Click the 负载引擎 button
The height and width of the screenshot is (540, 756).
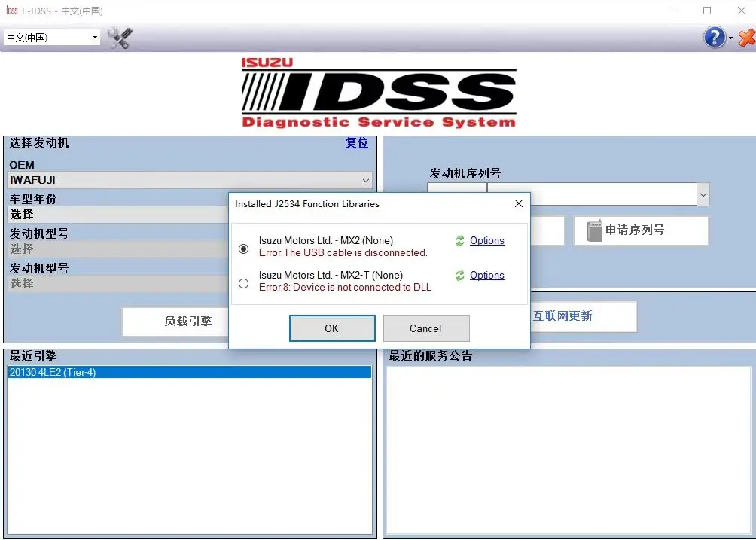pos(175,321)
